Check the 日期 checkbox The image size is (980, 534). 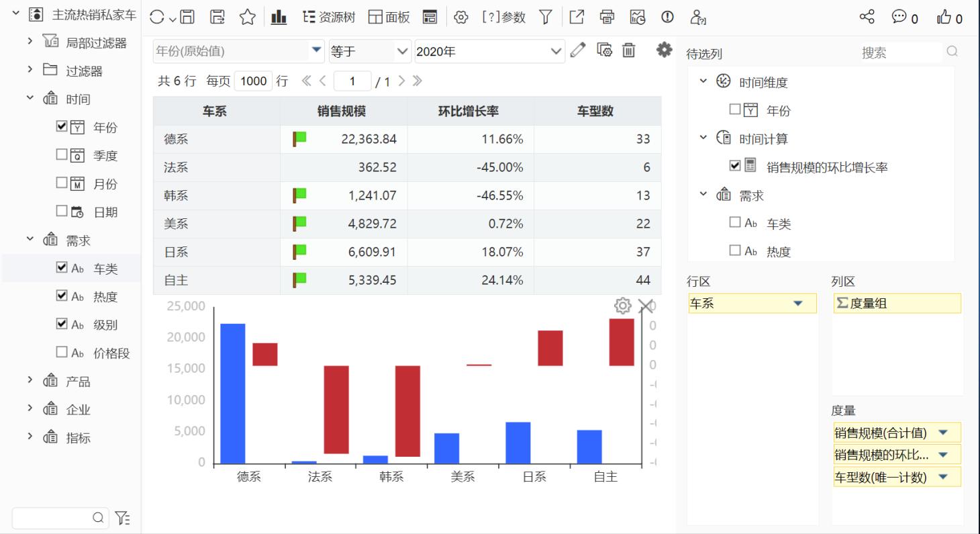click(62, 212)
